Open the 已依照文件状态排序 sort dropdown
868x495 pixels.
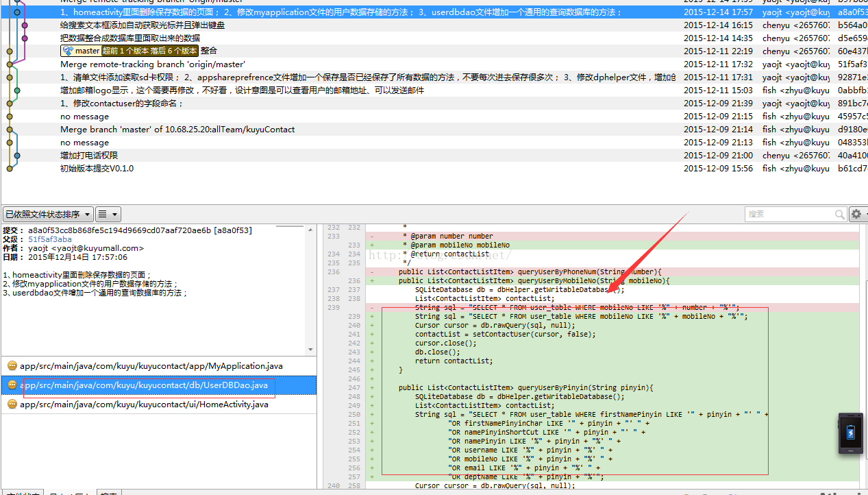click(x=47, y=215)
